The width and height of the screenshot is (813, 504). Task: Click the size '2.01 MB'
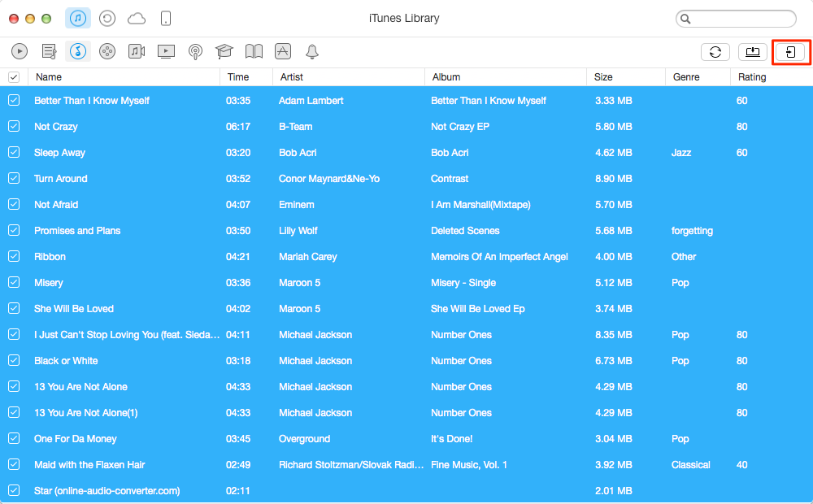[x=613, y=490]
